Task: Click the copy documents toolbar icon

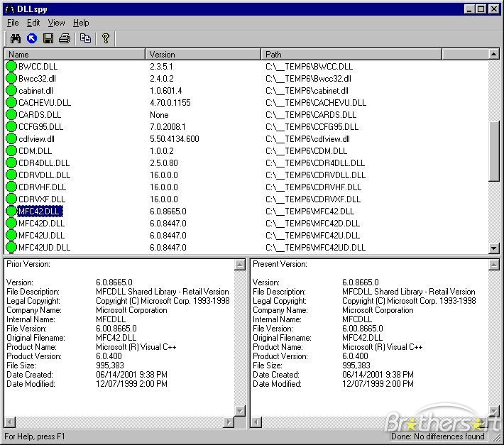Action: (x=85, y=38)
